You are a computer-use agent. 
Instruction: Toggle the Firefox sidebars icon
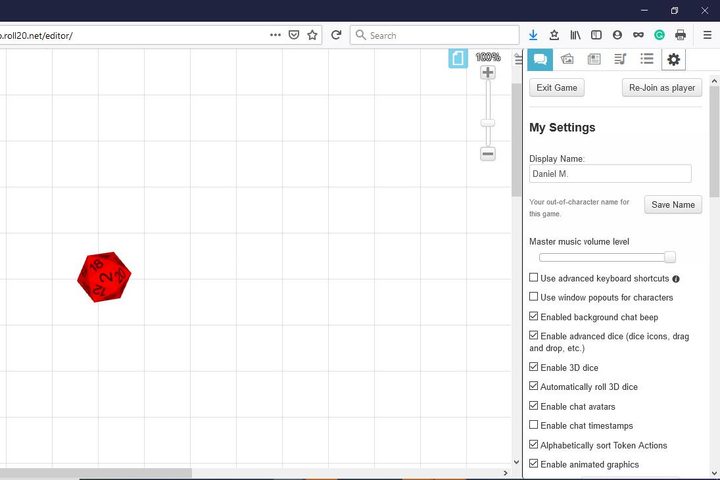point(596,35)
